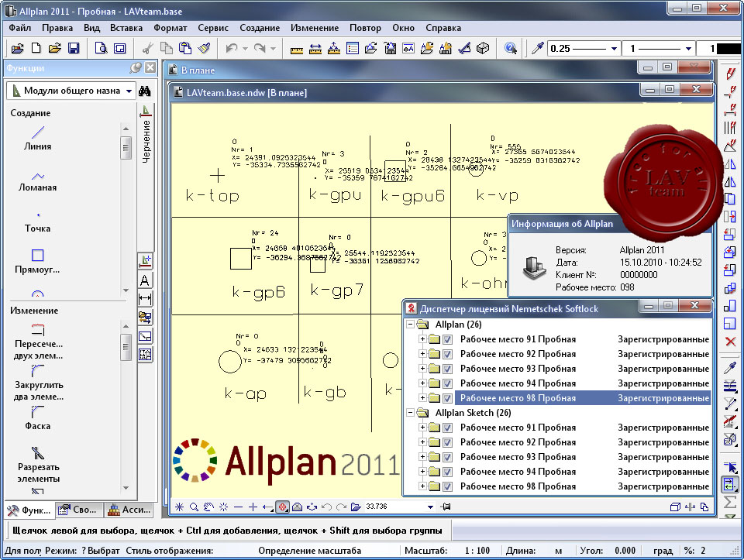Click the 3D cube icon in toolbar
The width and height of the screenshot is (744, 560).
[483, 48]
